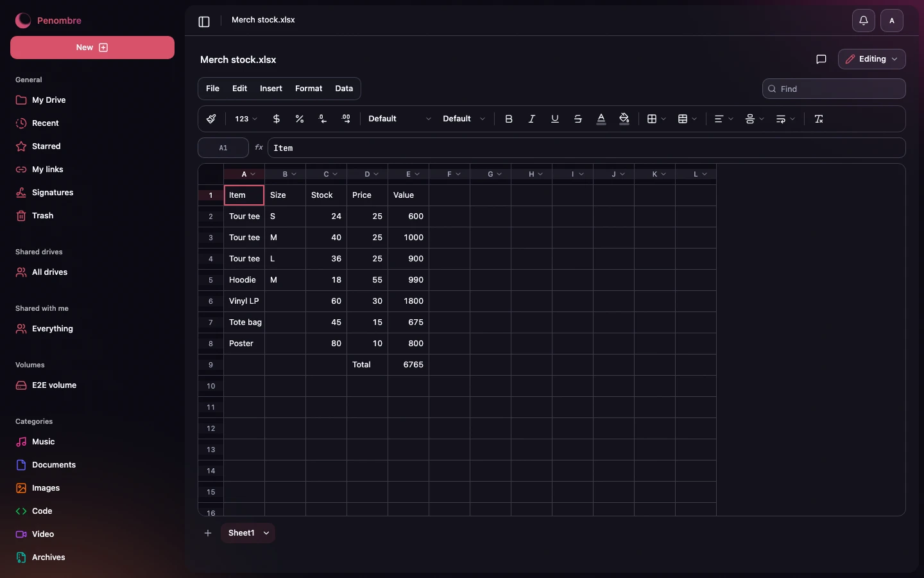Toggle strikethrough formatting
This screenshot has width=924, height=578.
[578, 119]
